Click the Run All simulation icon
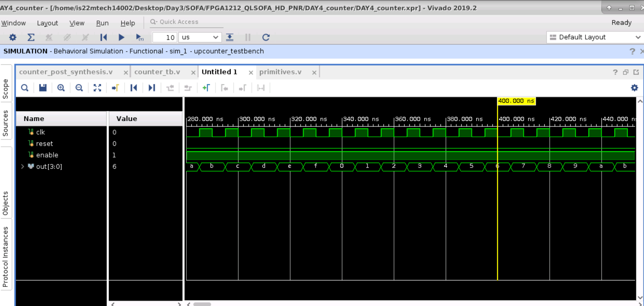Viewport: 644px width, 306px height. [122, 37]
